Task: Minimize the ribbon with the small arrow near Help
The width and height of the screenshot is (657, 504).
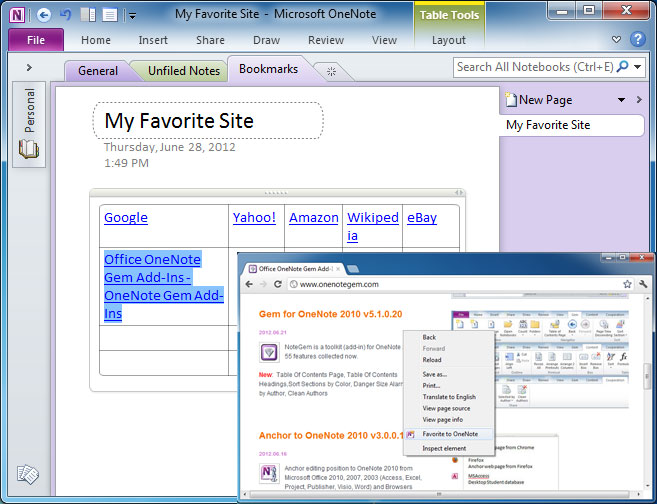Action: (x=616, y=39)
